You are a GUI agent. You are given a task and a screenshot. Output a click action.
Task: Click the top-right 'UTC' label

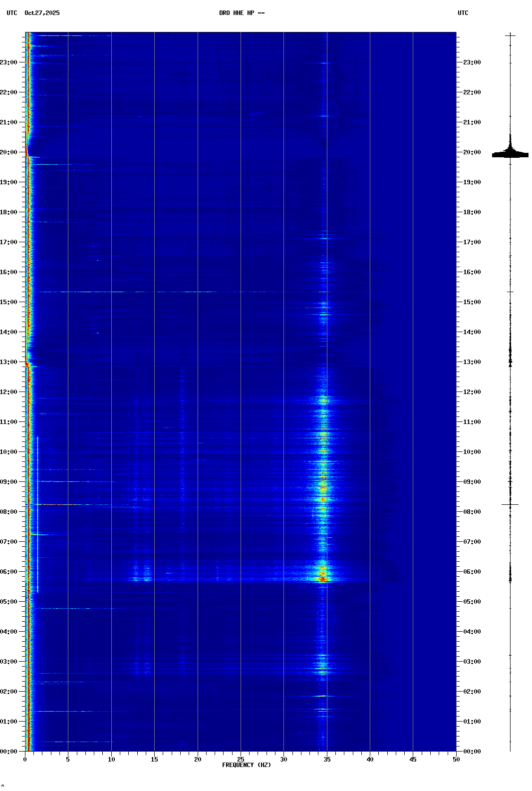[463, 13]
